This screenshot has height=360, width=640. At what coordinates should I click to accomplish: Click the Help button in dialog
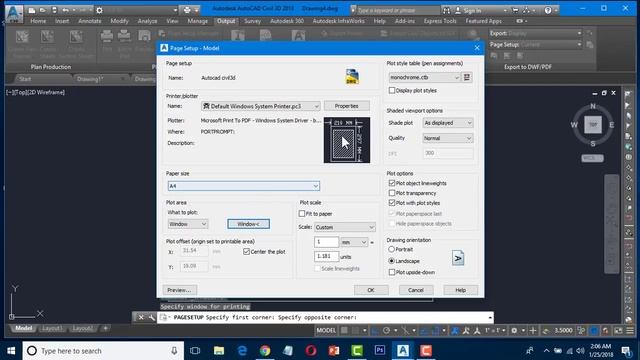(x=460, y=290)
